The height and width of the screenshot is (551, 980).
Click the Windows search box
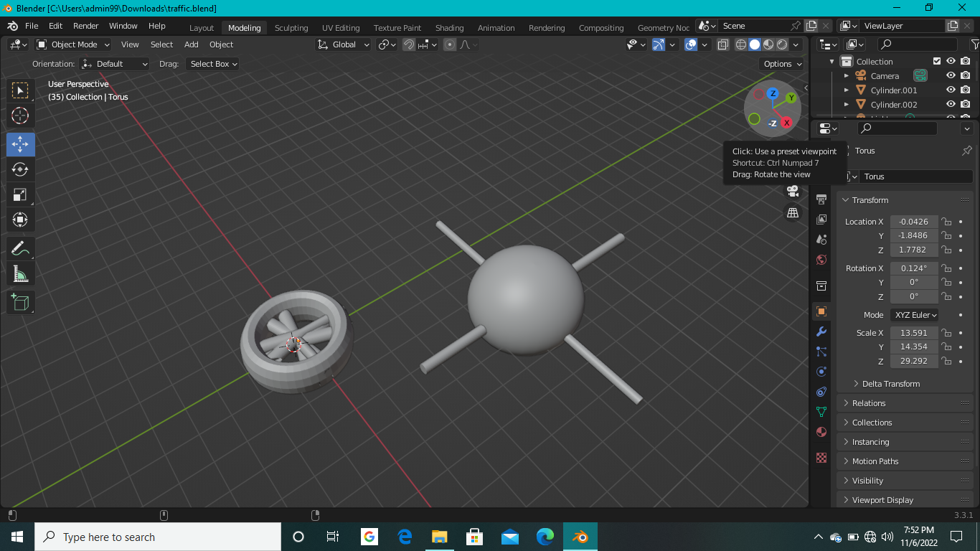tap(158, 537)
